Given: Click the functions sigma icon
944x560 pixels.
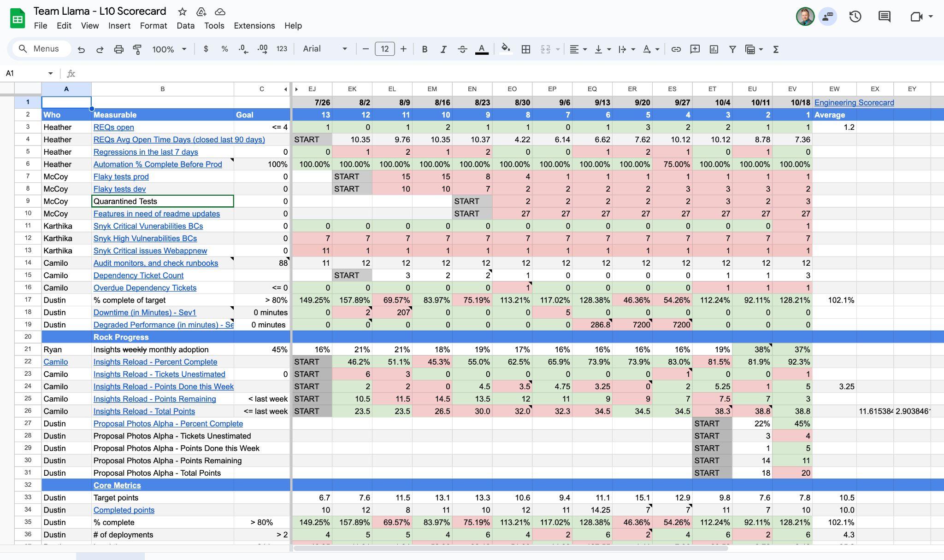Looking at the screenshot, I should pyautogui.click(x=776, y=49).
